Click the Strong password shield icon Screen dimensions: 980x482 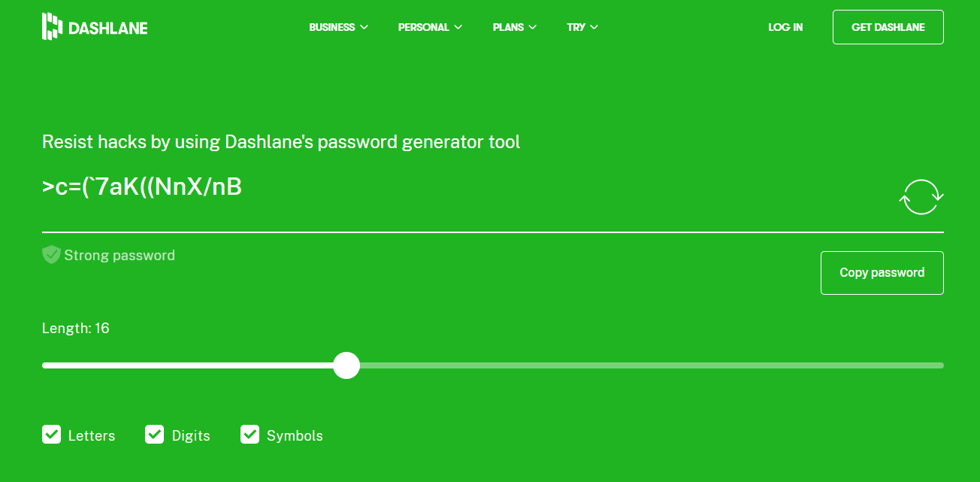pos(51,255)
